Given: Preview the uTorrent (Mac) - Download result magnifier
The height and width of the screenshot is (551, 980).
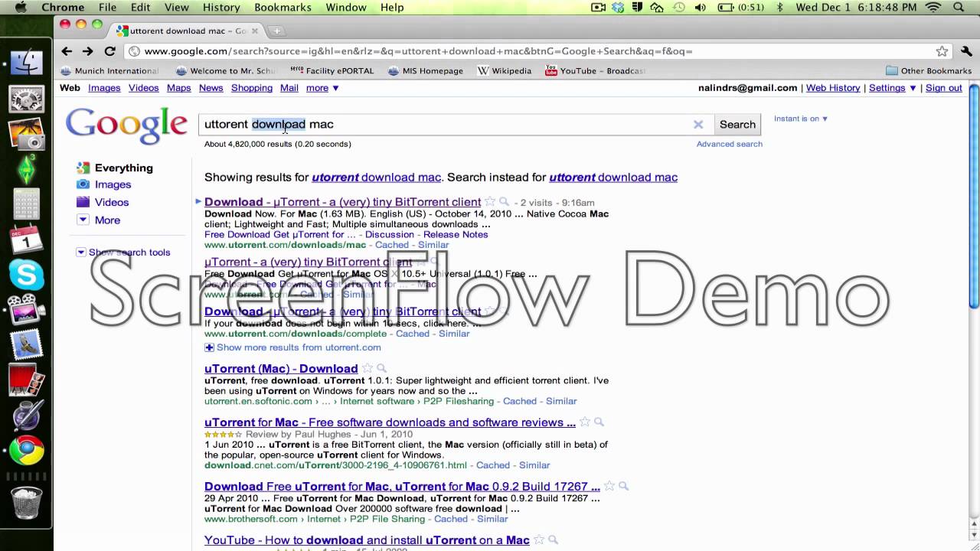Looking at the screenshot, I should click(381, 369).
